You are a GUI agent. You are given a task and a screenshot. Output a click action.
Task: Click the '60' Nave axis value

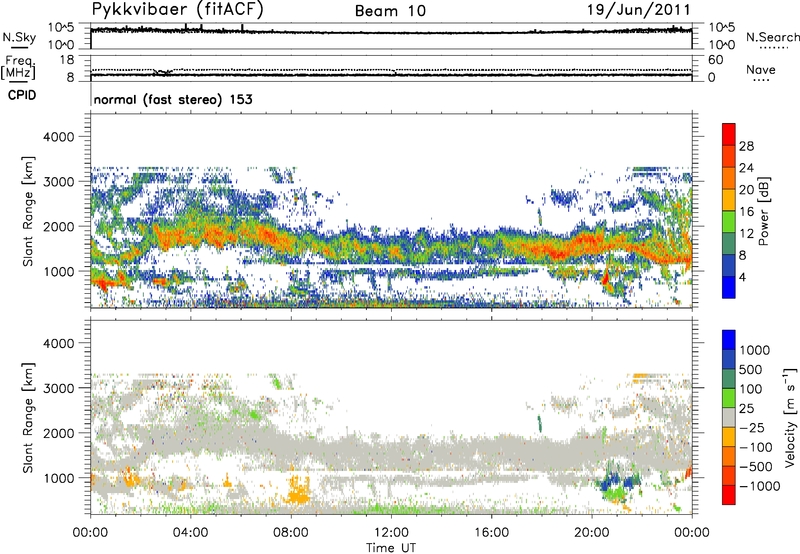point(715,60)
